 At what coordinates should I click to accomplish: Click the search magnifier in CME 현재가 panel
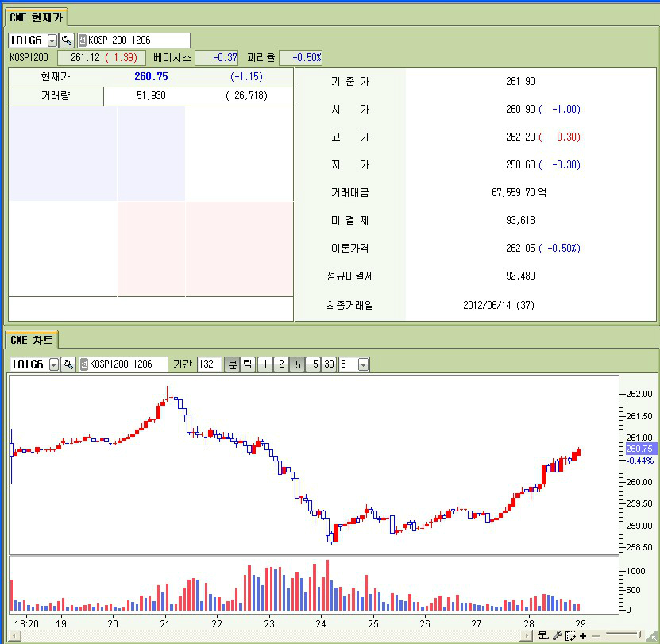[67, 40]
